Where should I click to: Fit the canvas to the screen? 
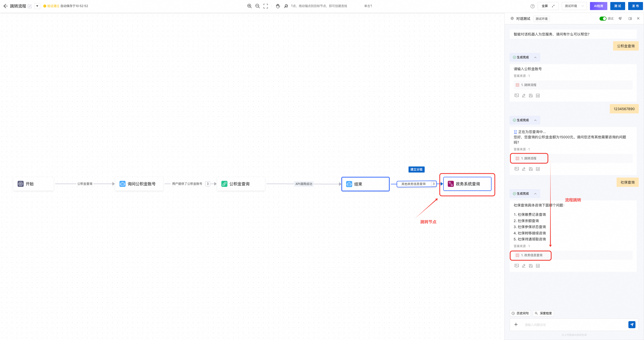pyautogui.click(x=266, y=6)
